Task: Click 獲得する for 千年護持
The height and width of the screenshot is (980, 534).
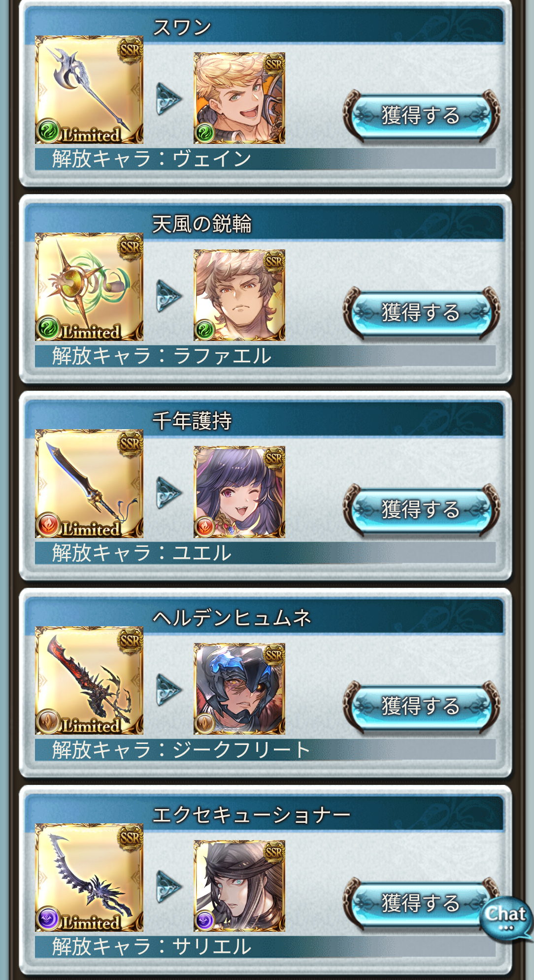Action: point(422,509)
